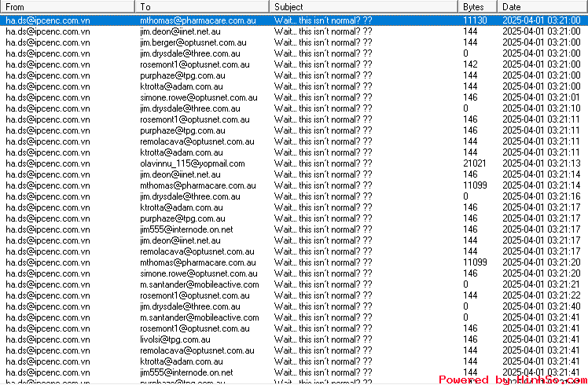Sort the list by the From column header
The width and height of the screenshot is (588, 385).
click(x=67, y=7)
